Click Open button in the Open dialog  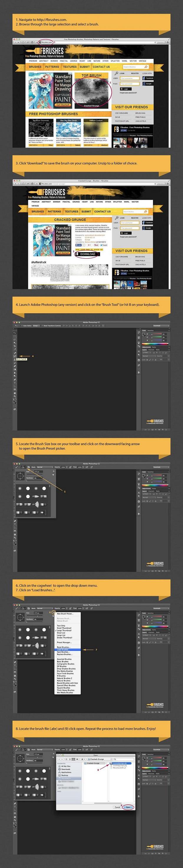point(129,807)
